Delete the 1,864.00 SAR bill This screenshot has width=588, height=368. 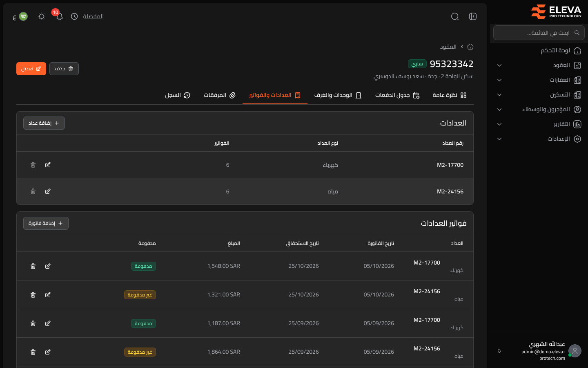point(33,352)
